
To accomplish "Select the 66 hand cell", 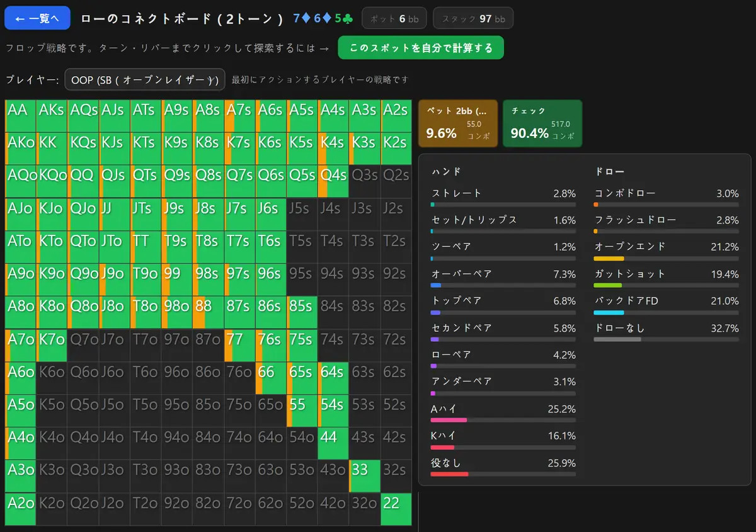I will 271,378.
